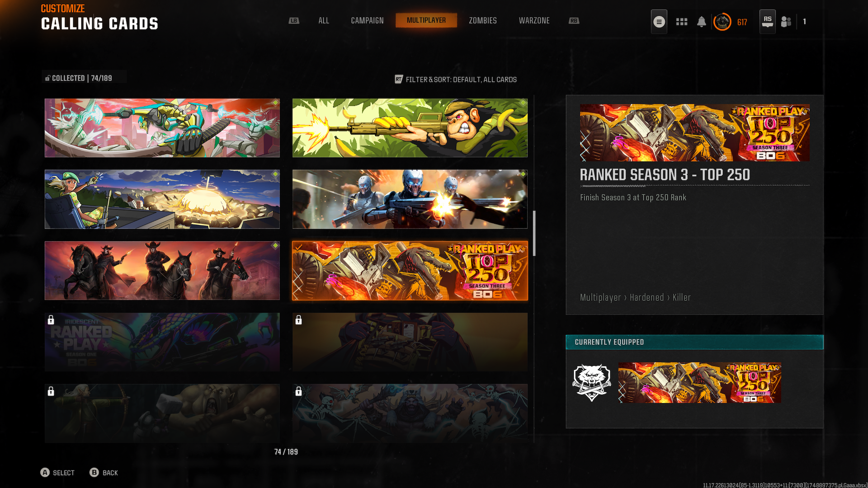Click lock icon on the skeletons card
Image resolution: width=868 pixels, height=488 pixels.
pos(298,391)
